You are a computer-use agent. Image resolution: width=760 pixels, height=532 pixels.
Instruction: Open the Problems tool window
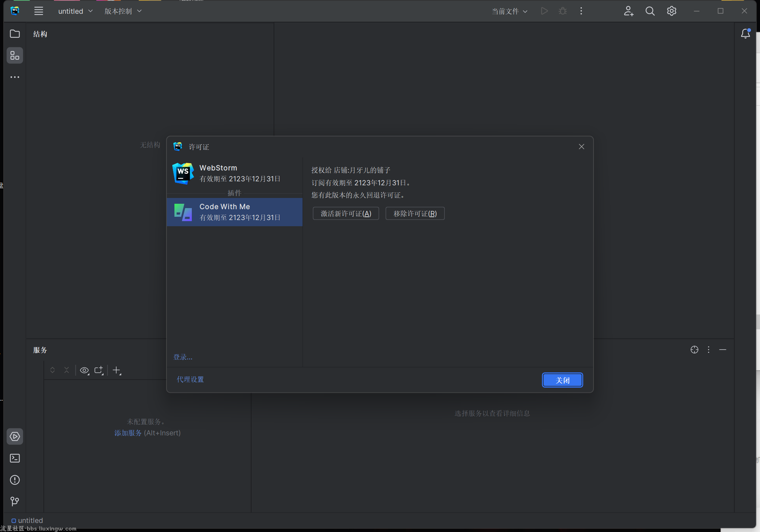[15, 480]
